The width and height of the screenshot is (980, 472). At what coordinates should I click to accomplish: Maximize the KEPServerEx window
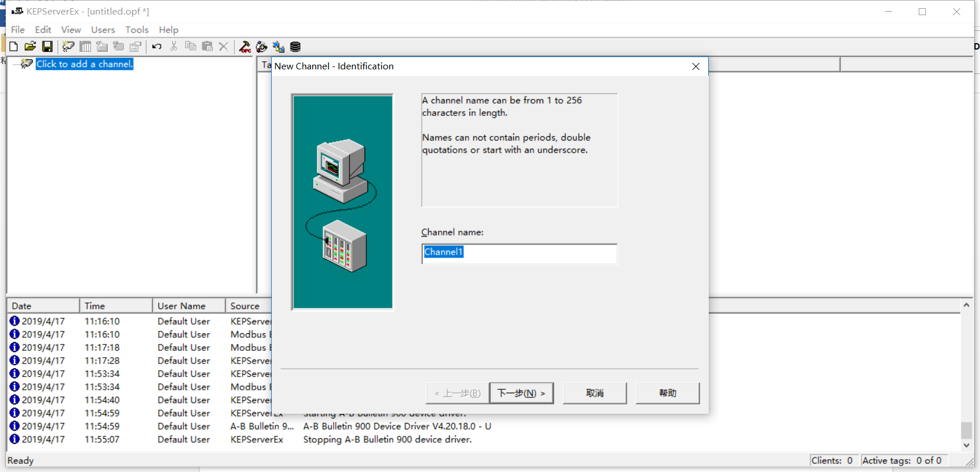pyautogui.click(x=922, y=12)
